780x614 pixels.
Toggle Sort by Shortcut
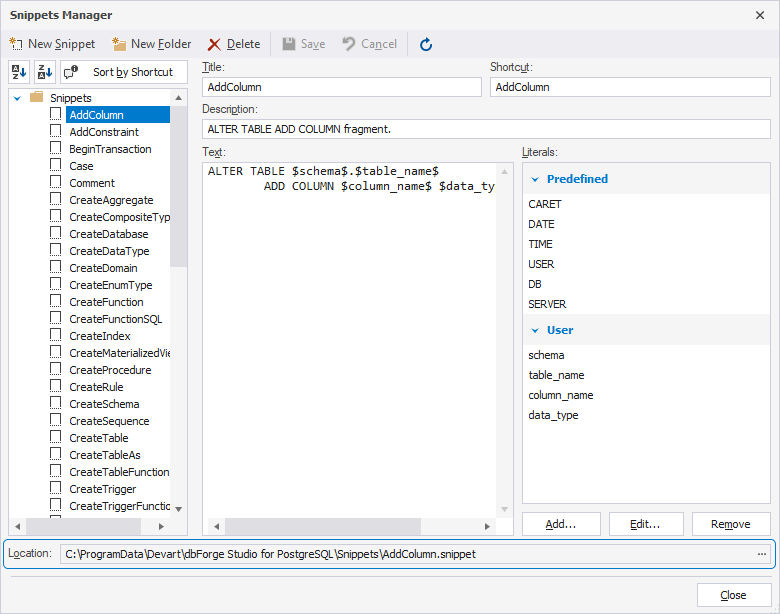click(x=124, y=72)
